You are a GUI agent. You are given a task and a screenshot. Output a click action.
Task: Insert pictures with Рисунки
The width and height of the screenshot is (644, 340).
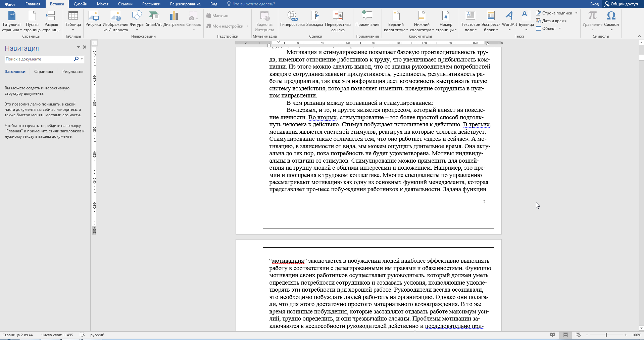tap(93, 19)
